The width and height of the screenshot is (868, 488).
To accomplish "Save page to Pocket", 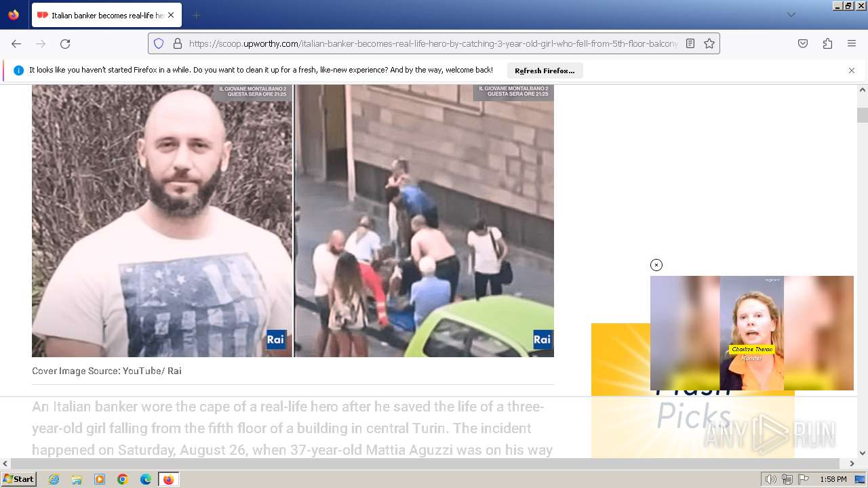I will pos(803,43).
